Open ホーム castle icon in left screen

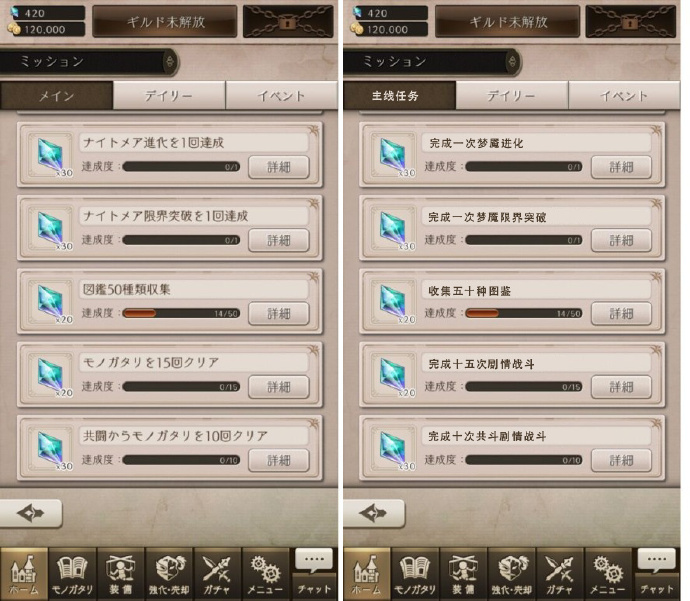tap(24, 574)
